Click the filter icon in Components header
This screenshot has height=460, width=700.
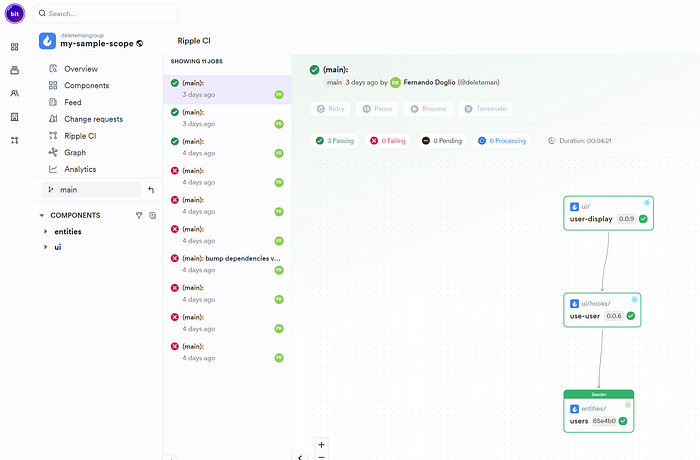point(139,215)
